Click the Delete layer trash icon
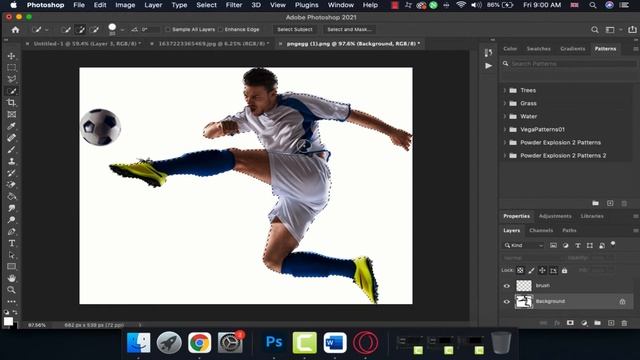The height and width of the screenshot is (360, 640). (624, 323)
